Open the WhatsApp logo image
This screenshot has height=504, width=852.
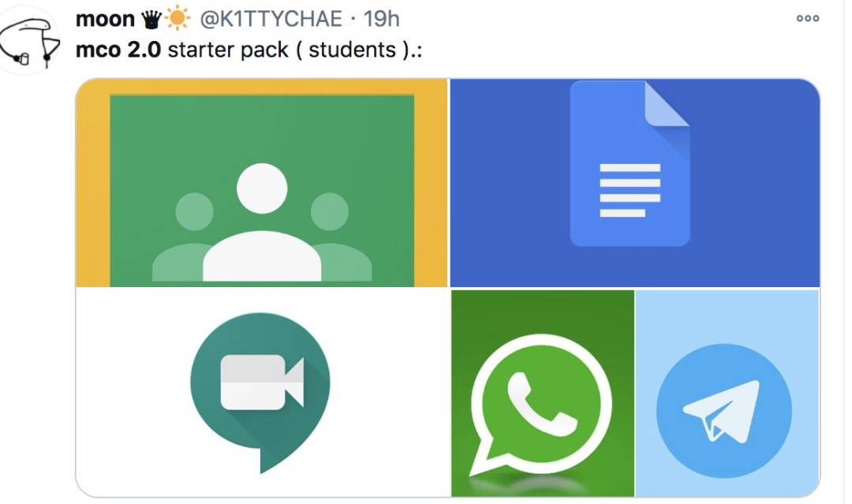542,394
